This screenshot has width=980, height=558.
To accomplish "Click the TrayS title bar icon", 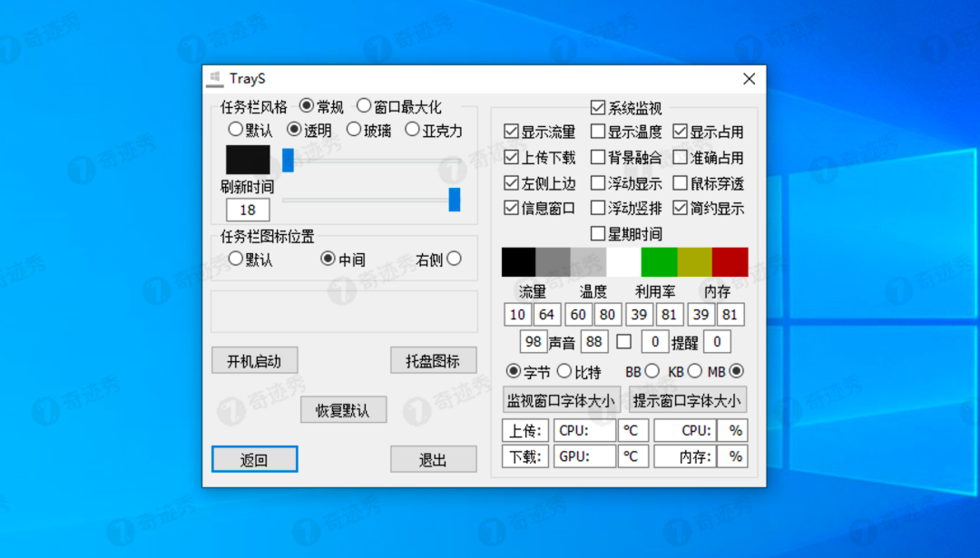I will [215, 78].
